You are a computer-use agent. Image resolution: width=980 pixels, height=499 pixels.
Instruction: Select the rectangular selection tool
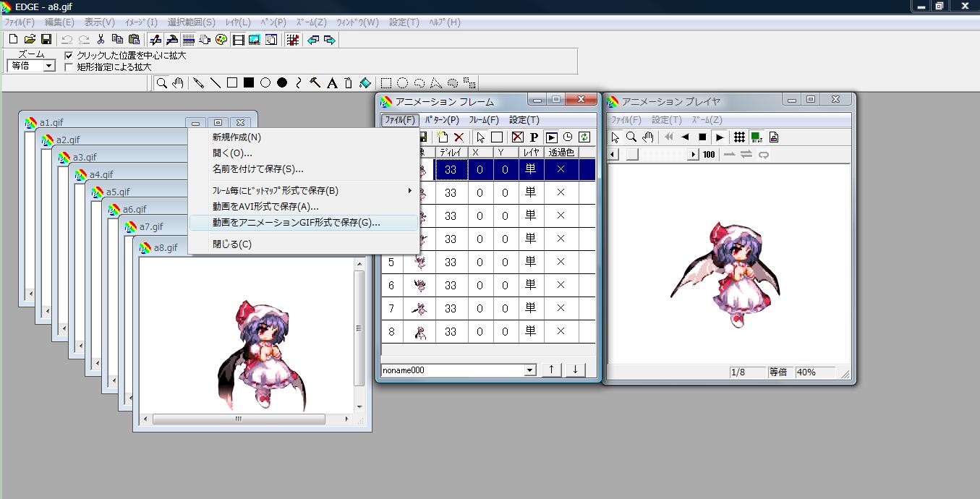click(387, 83)
